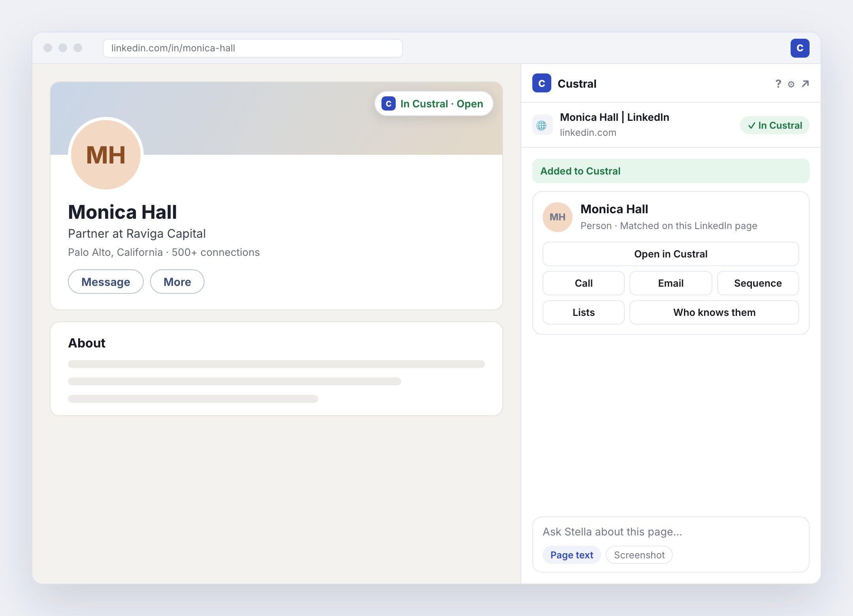Open help via the question mark icon

coord(778,84)
